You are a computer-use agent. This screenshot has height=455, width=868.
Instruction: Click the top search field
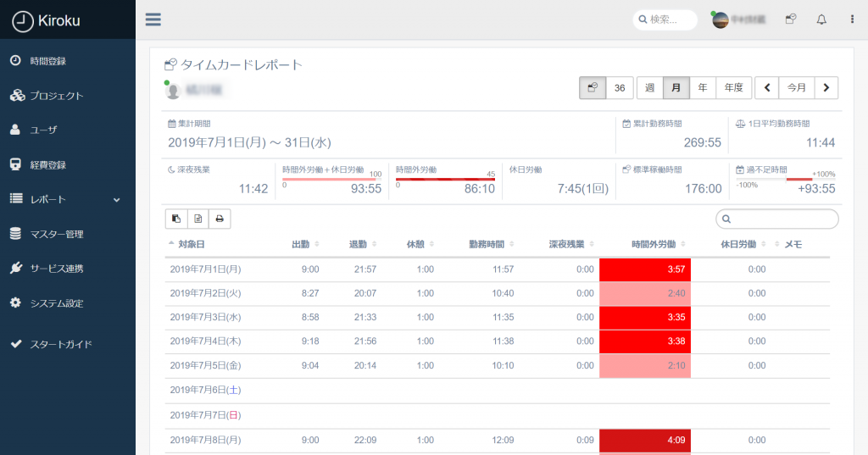[x=665, y=19]
